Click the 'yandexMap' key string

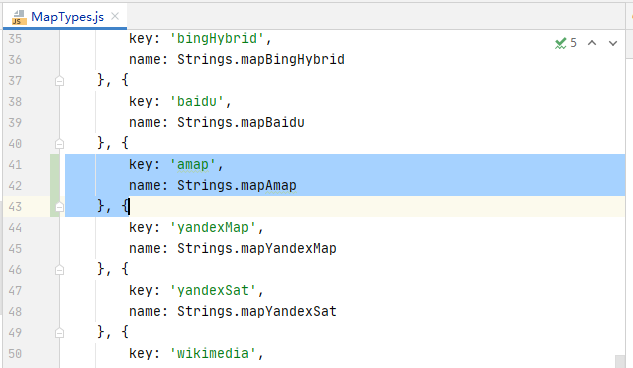[x=213, y=228]
